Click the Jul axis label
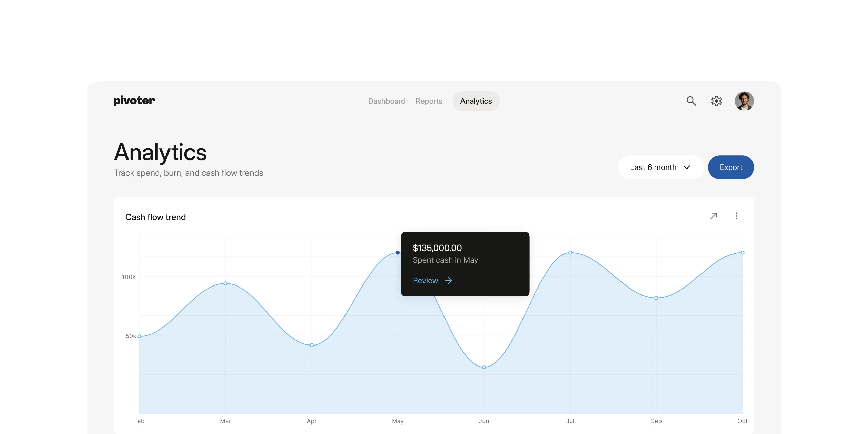The height and width of the screenshot is (434, 868). click(x=570, y=421)
